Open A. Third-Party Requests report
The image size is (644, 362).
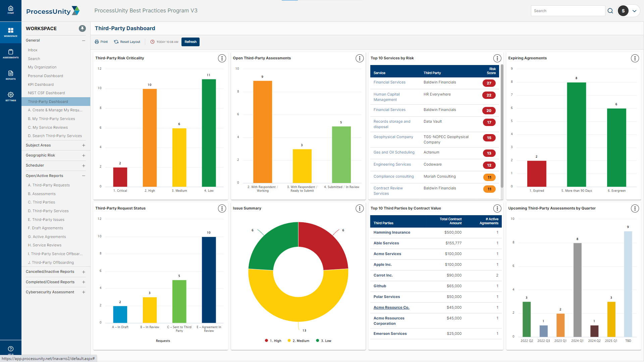[x=49, y=185]
